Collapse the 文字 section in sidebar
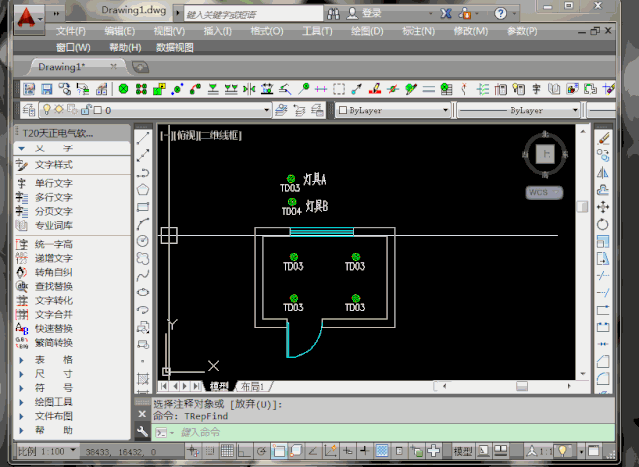Screen dimensions: 639x467 click(22, 148)
